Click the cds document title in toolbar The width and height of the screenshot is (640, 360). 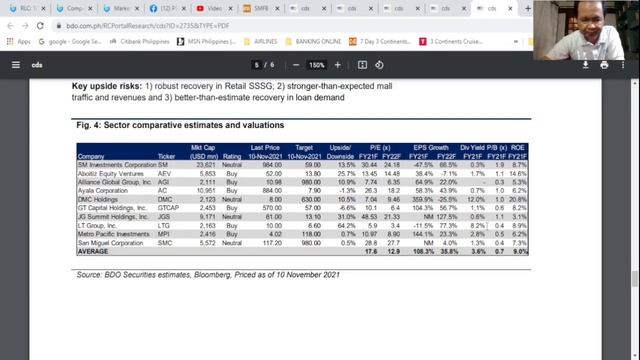(x=37, y=65)
